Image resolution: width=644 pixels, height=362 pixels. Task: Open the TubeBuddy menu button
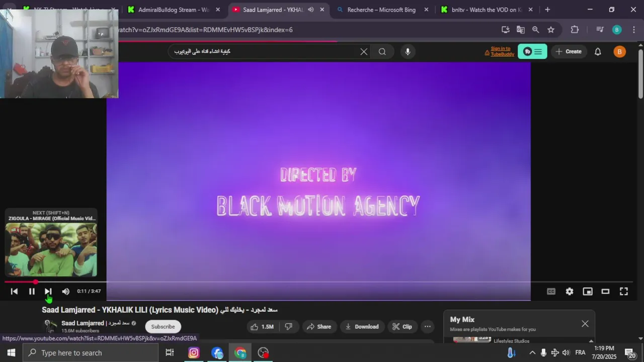[x=532, y=51]
